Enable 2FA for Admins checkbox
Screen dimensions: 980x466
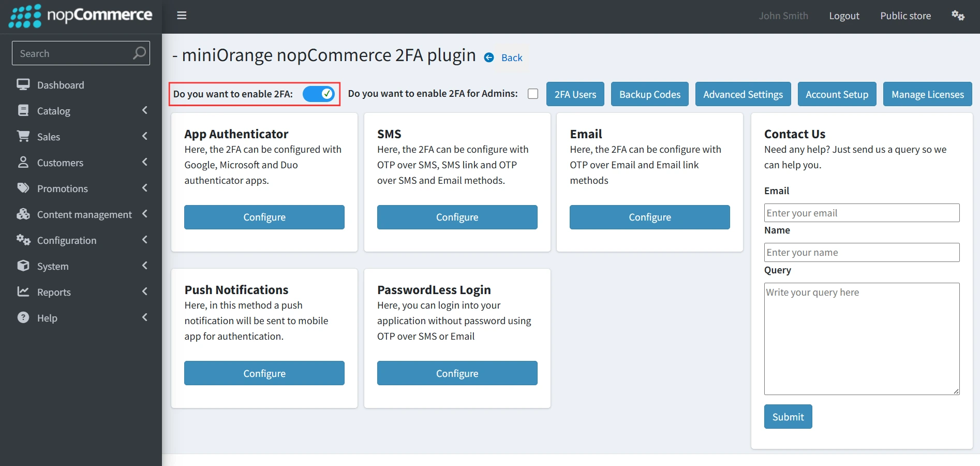point(532,94)
